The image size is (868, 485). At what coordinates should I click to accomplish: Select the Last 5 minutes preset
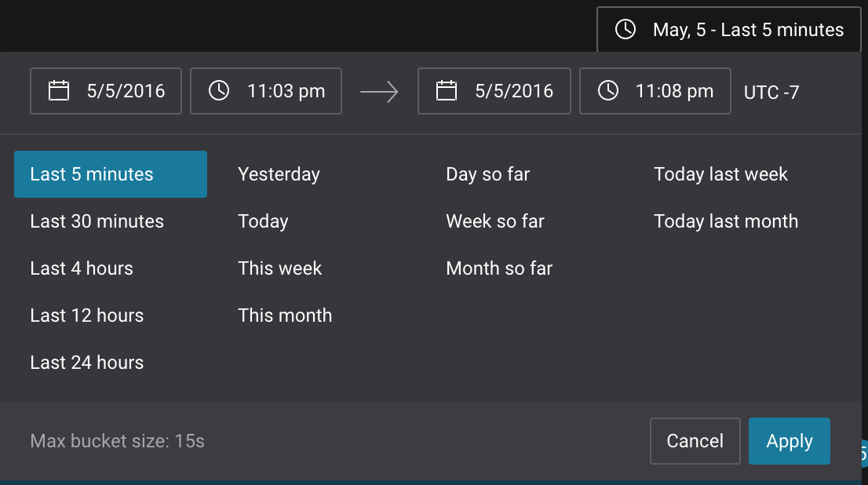coord(111,174)
